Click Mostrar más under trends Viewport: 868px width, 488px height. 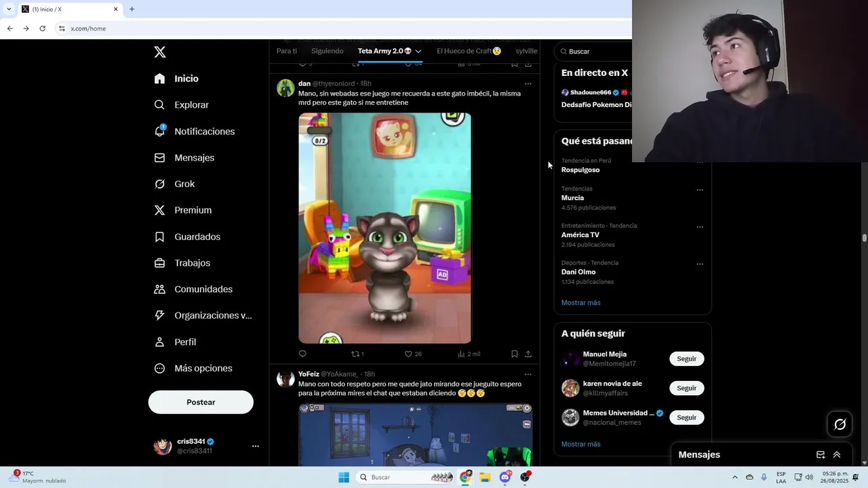tap(580, 302)
